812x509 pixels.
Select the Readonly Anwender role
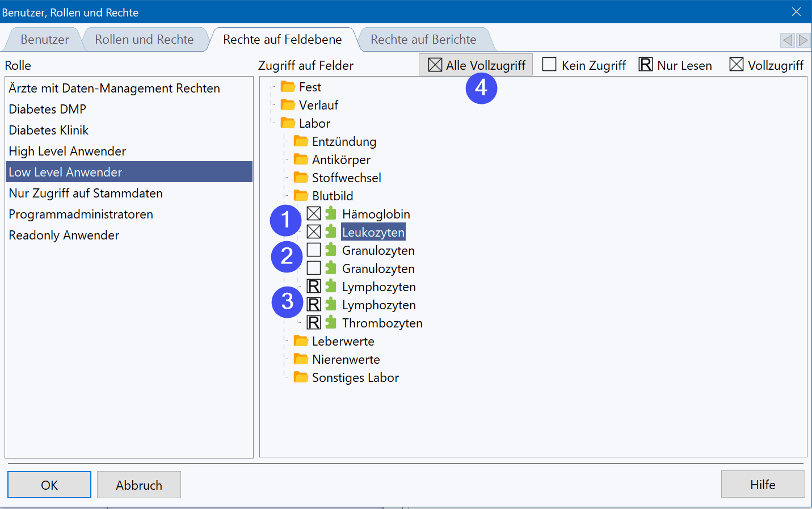pos(64,235)
